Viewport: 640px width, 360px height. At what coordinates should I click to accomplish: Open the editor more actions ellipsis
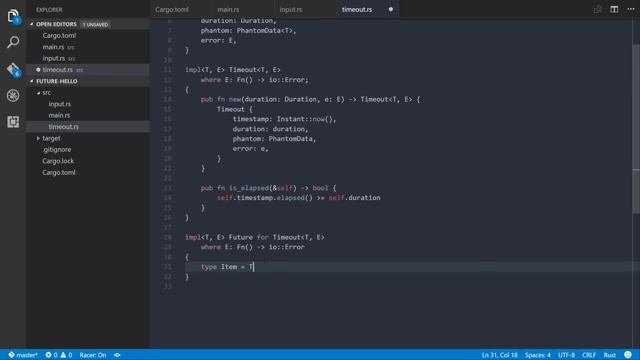click(x=631, y=9)
